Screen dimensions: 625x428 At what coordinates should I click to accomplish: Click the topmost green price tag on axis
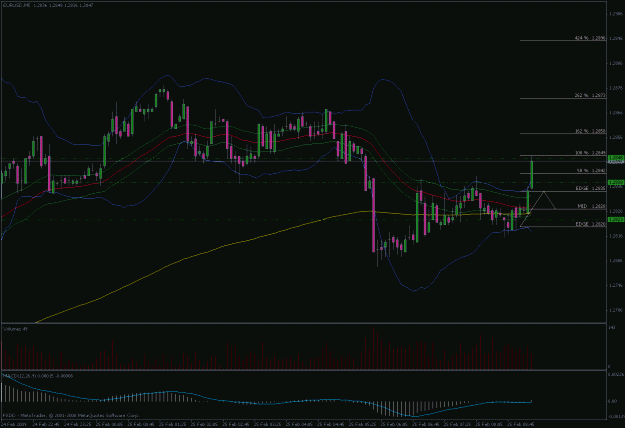click(616, 158)
